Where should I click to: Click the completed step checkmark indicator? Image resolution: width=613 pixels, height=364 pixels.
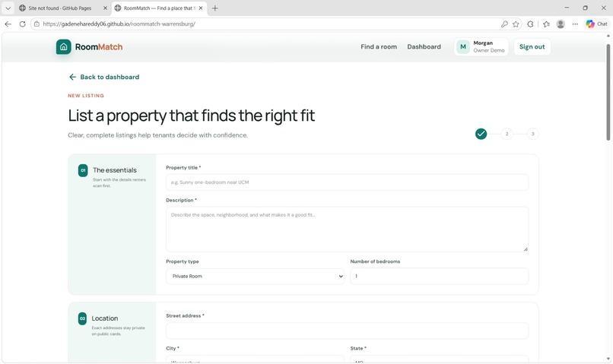pos(481,134)
